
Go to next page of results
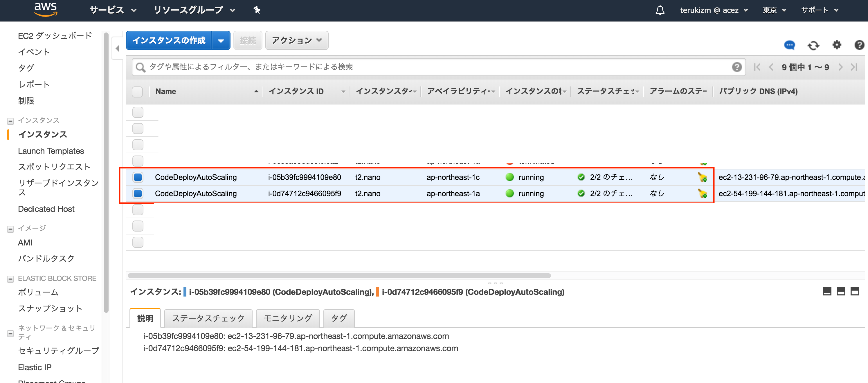tap(840, 67)
